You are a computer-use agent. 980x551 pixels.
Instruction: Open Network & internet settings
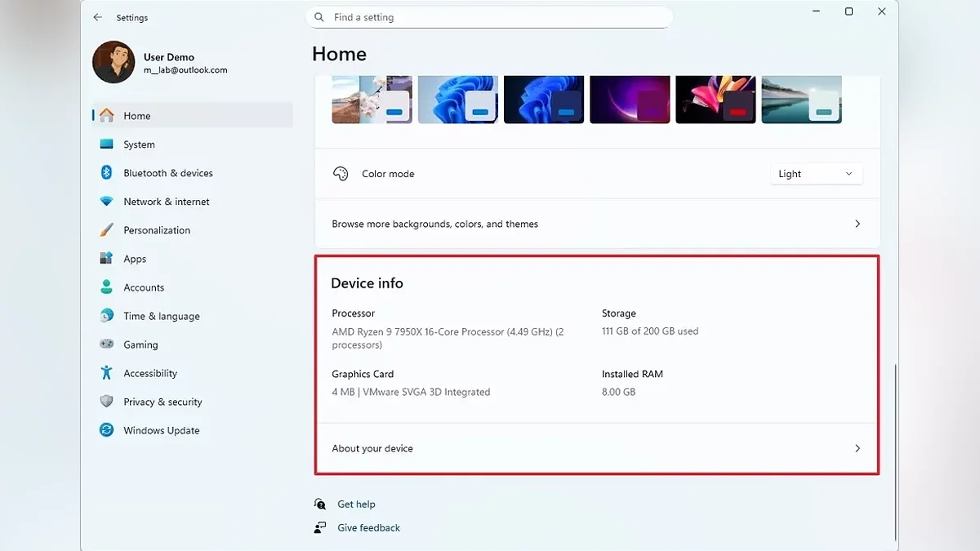192,202
